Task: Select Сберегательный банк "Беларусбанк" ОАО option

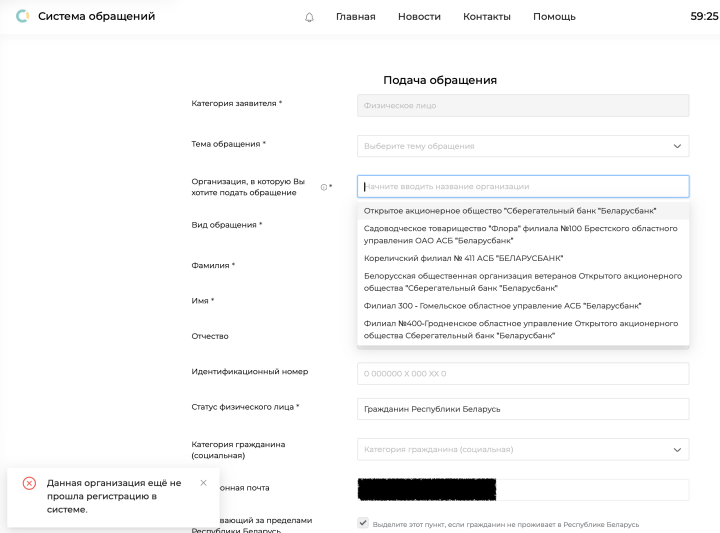Action: (523, 211)
